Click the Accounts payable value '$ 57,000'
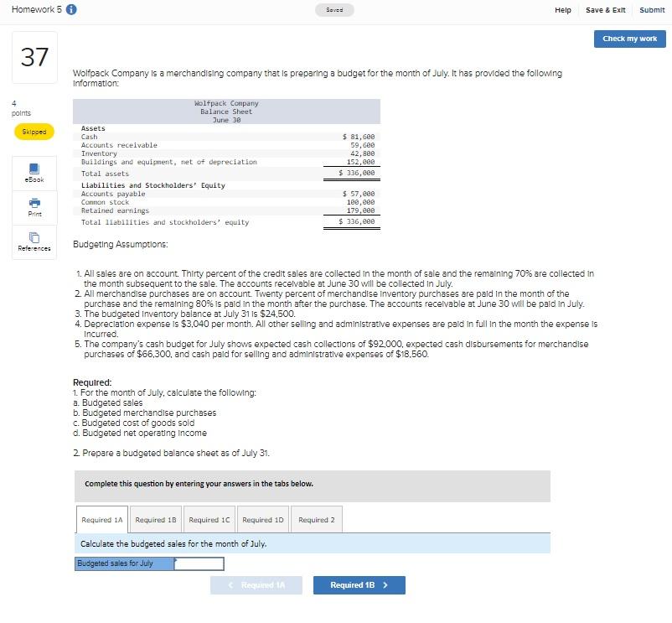The width and height of the screenshot is (672, 623). (x=359, y=194)
